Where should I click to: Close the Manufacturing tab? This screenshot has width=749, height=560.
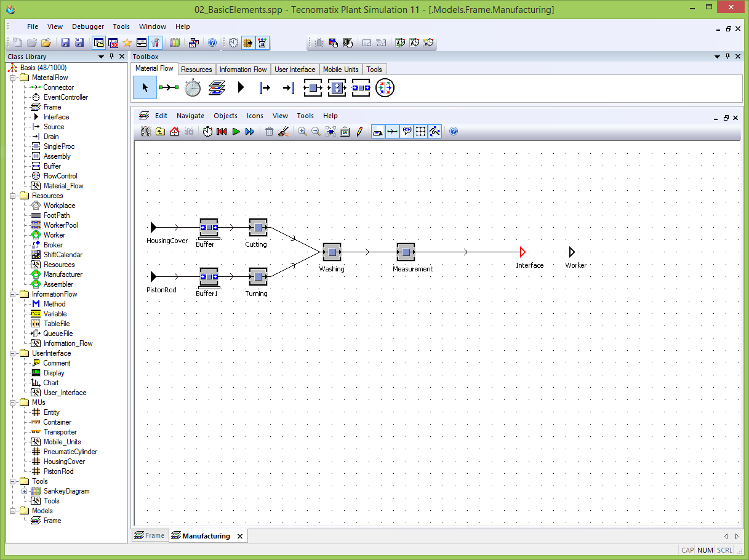[240, 536]
